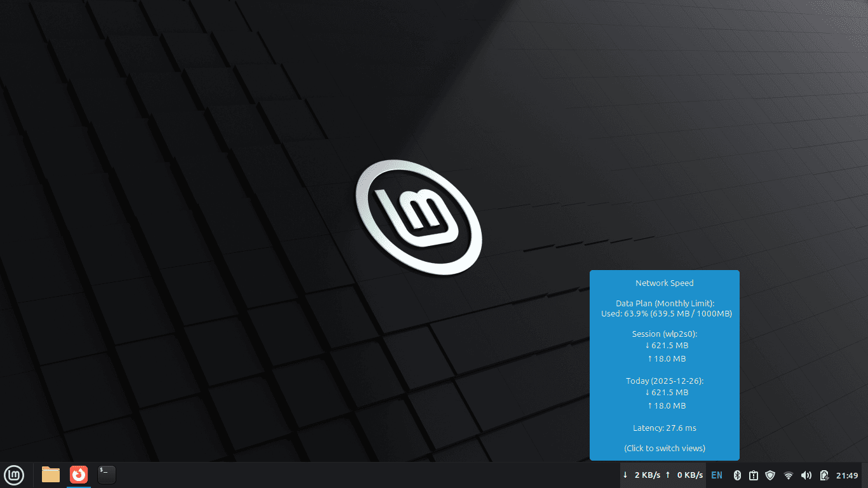Click the Today (2025-12-26) heading

point(665,381)
